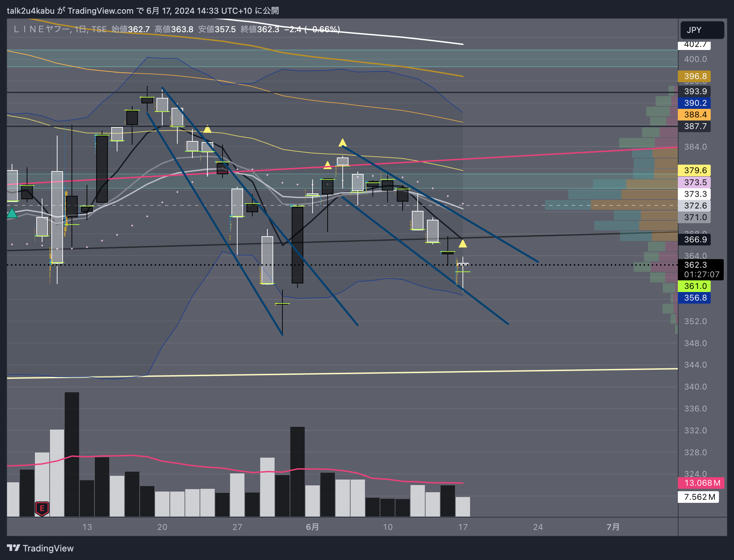The width and height of the screenshot is (734, 560).
Task: Click the talk2u4kabu author name
Action: [30, 11]
